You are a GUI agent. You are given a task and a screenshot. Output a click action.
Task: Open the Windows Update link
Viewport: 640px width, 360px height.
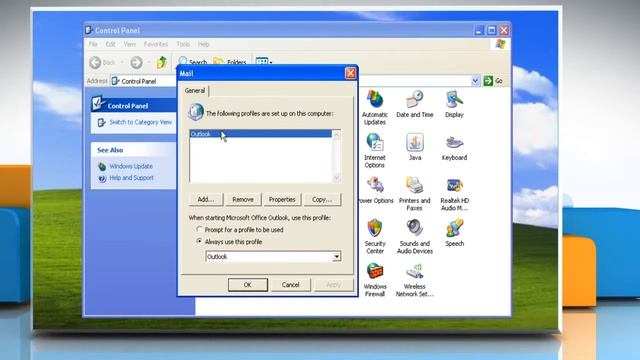[x=131, y=166]
